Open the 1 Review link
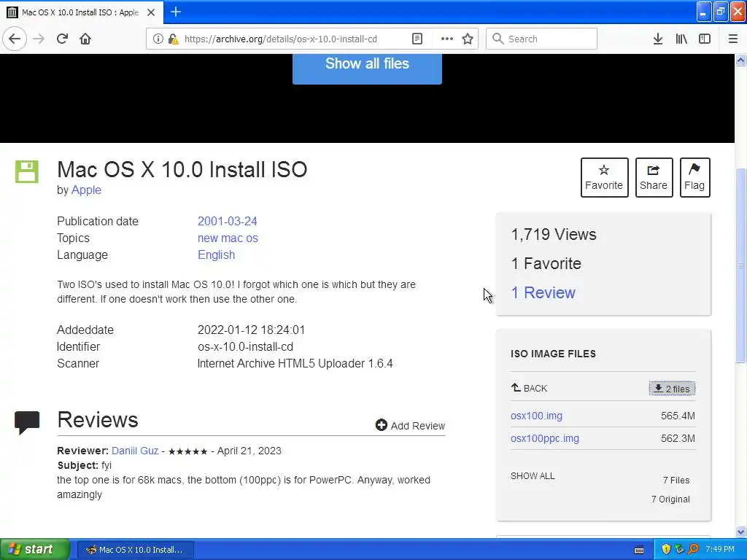 click(x=543, y=292)
